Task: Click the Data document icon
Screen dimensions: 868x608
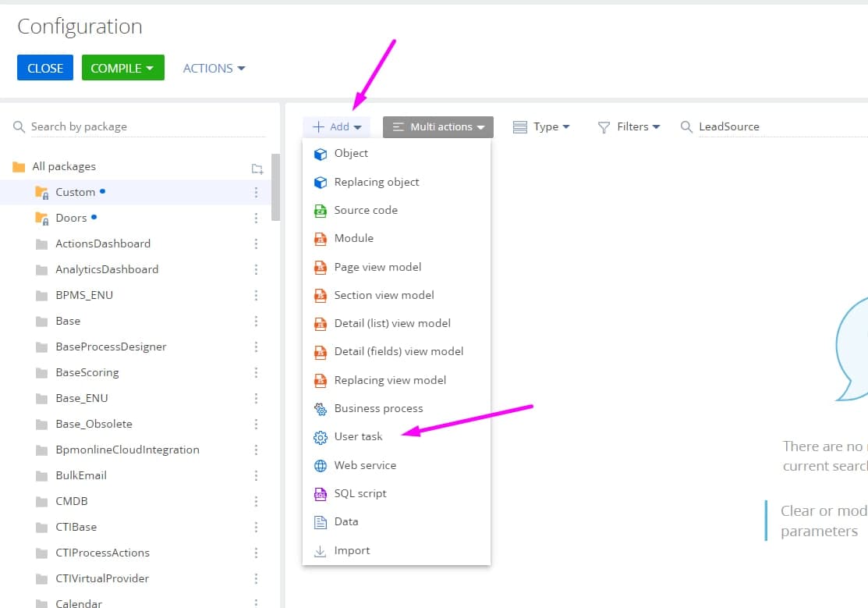Action: click(x=320, y=522)
